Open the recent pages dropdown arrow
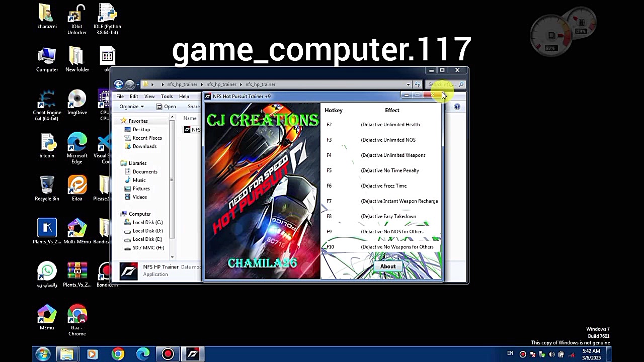Screen dimensions: 644x362 pyautogui.click(x=137, y=84)
